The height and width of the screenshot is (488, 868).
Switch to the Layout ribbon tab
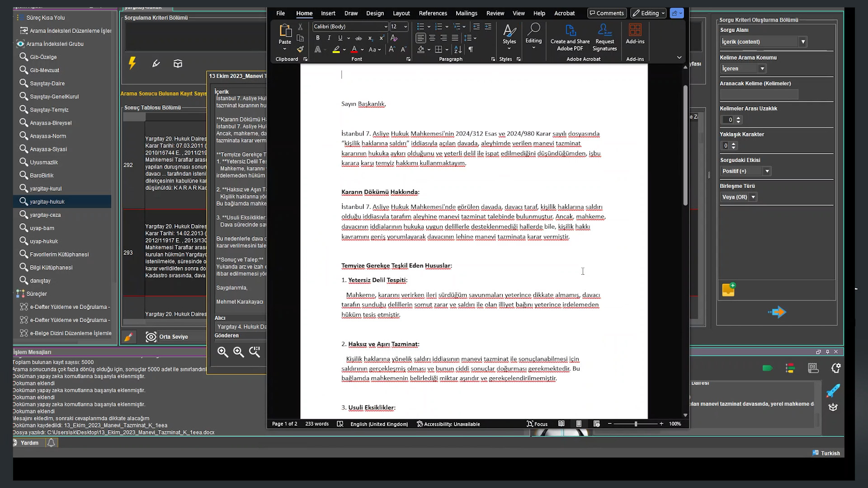(401, 13)
